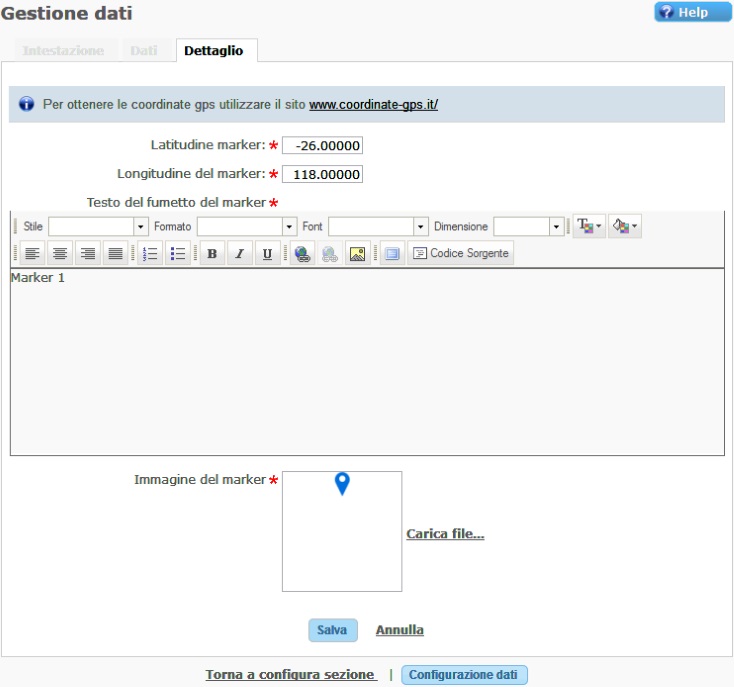734x687 pixels.
Task: Open the Dimensione size dropdown
Action: tap(529, 227)
